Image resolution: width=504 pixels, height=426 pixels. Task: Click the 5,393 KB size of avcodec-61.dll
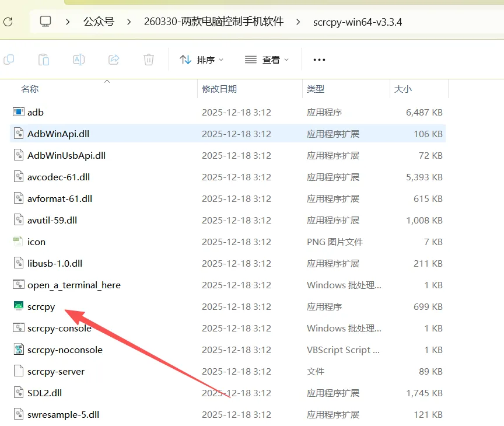point(424,177)
